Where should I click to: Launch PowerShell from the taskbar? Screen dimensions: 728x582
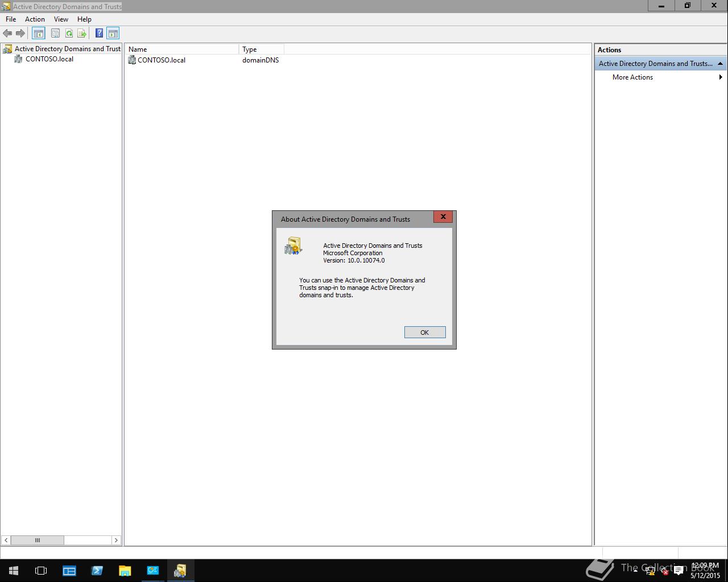(97, 571)
